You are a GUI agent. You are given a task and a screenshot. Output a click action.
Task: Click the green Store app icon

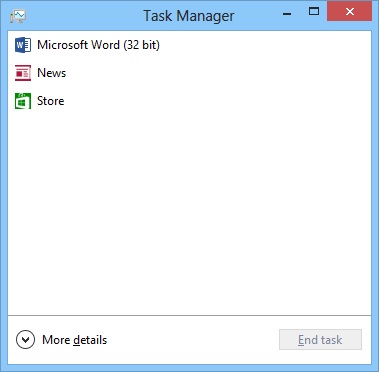[x=23, y=101]
